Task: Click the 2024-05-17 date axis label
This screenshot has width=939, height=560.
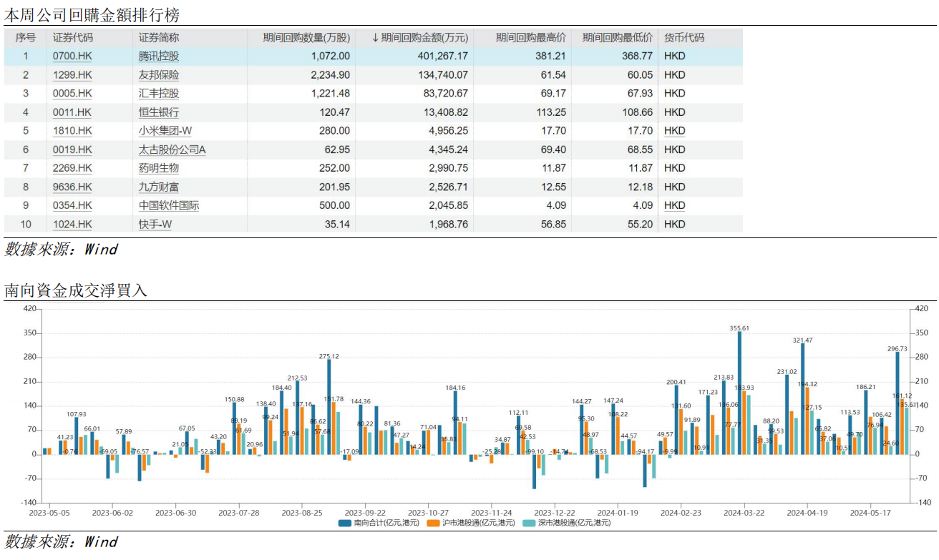Action: click(870, 513)
